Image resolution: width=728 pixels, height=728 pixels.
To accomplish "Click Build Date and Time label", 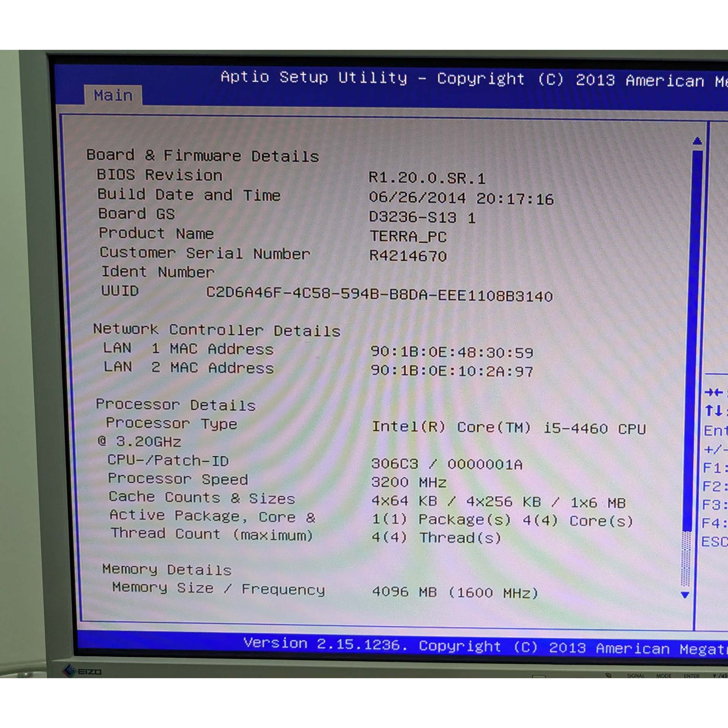I will click(x=189, y=195).
